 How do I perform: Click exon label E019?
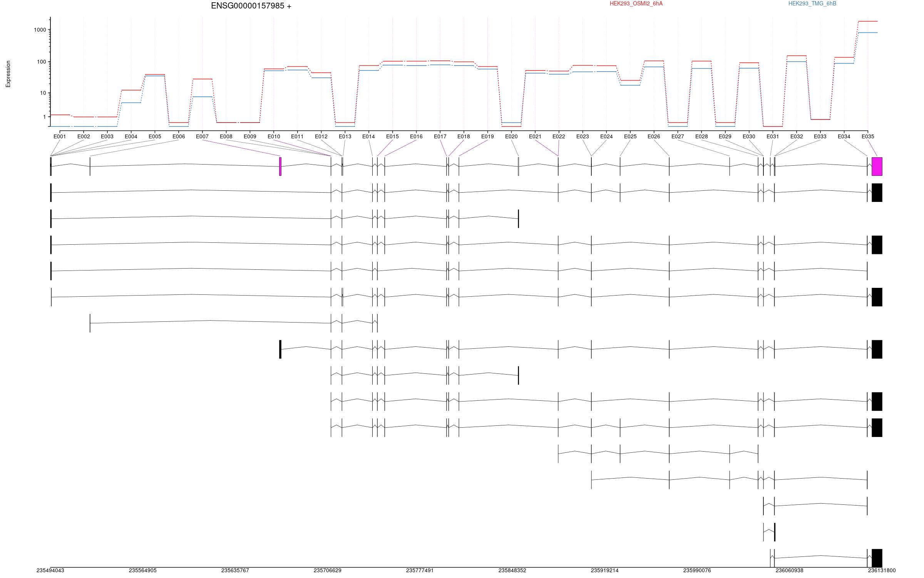click(x=487, y=136)
